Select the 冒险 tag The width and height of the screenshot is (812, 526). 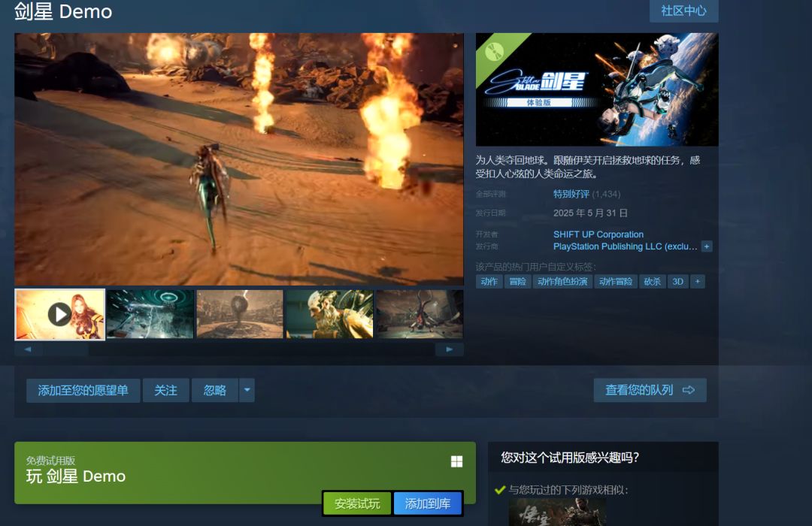517,282
